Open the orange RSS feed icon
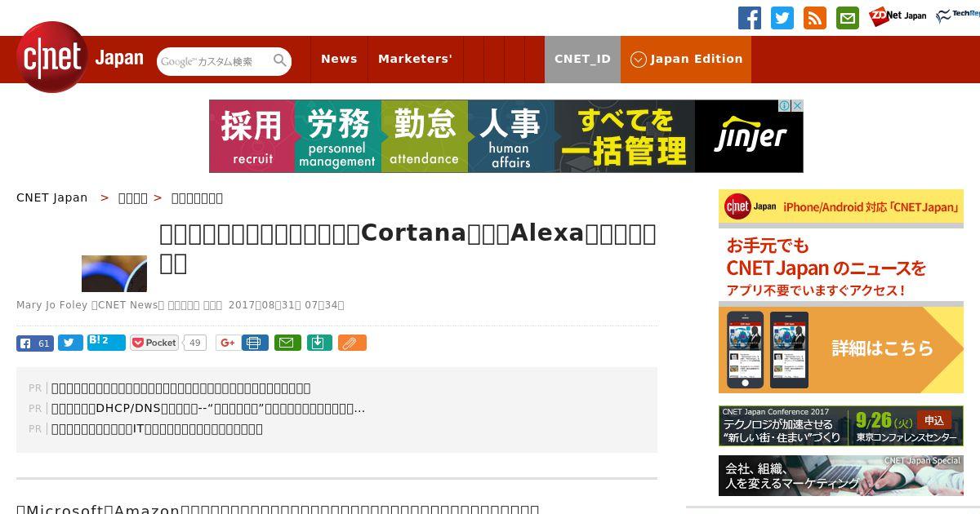980x514 pixels. pyautogui.click(x=815, y=18)
